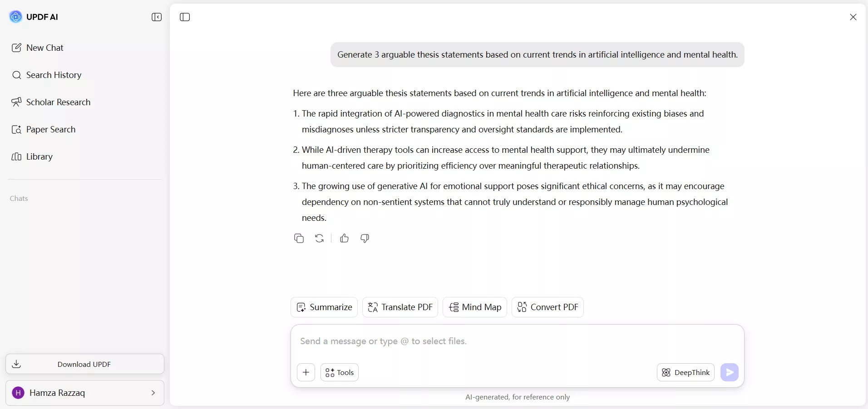The height and width of the screenshot is (409, 868).
Task: Click in the message input field
Action: pos(518,341)
